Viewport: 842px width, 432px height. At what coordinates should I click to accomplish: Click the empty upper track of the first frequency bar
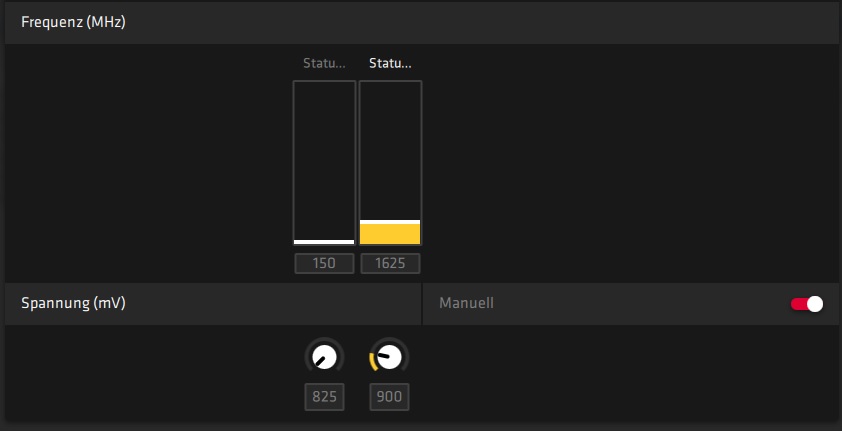click(324, 160)
